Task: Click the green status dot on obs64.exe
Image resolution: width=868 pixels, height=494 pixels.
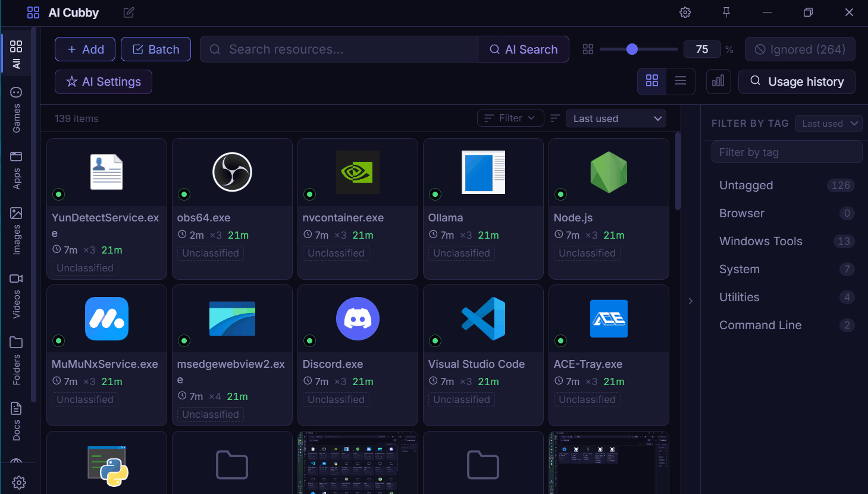Action: pos(184,194)
